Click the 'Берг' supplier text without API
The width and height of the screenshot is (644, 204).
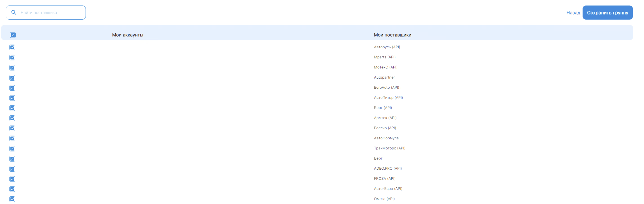pos(378,158)
